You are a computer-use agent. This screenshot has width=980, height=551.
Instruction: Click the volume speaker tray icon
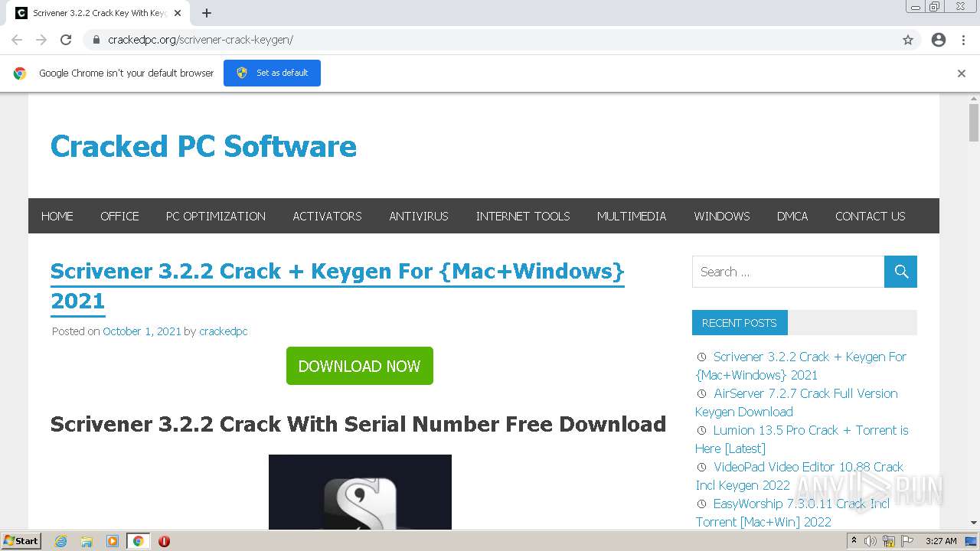871,541
